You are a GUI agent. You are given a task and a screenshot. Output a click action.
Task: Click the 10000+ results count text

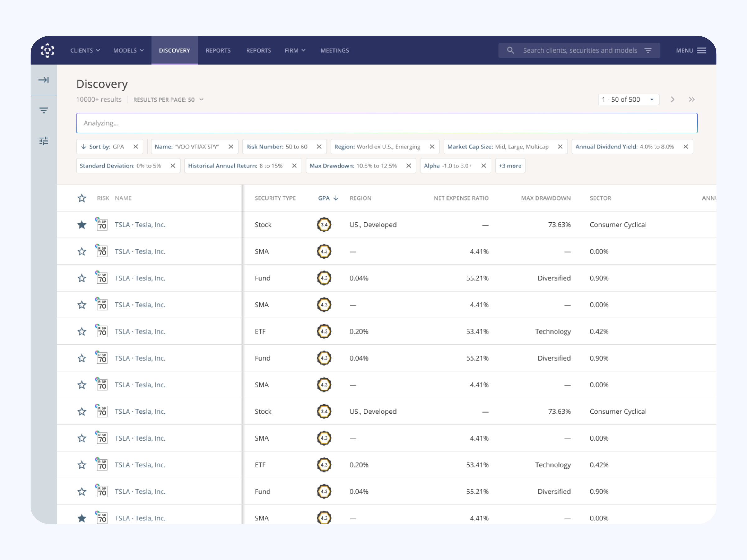(99, 100)
